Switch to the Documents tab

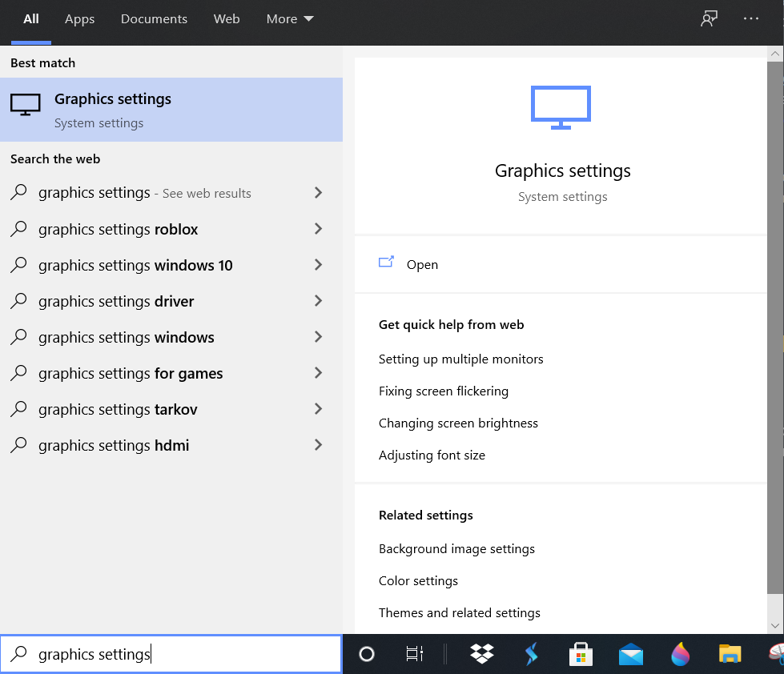(x=153, y=19)
